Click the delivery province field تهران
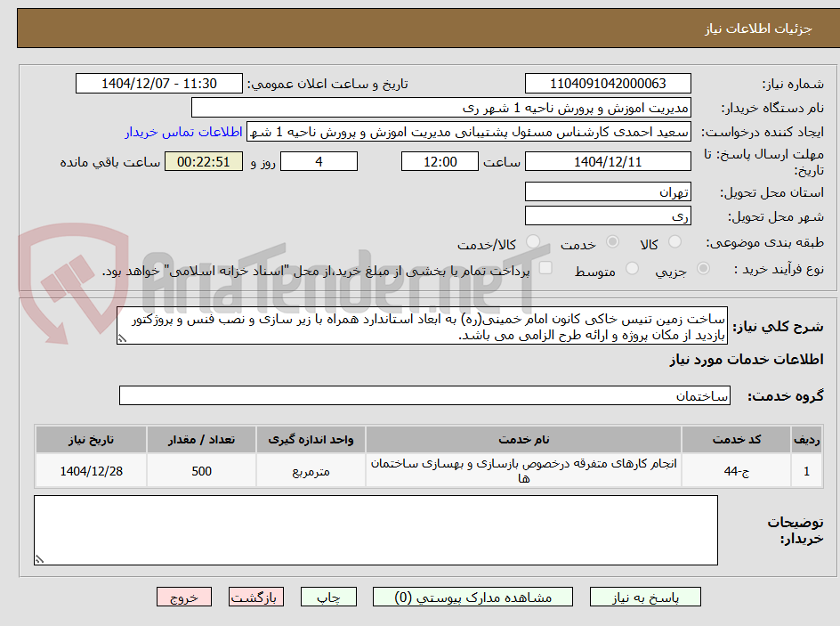The width and height of the screenshot is (840, 626). coord(608,191)
